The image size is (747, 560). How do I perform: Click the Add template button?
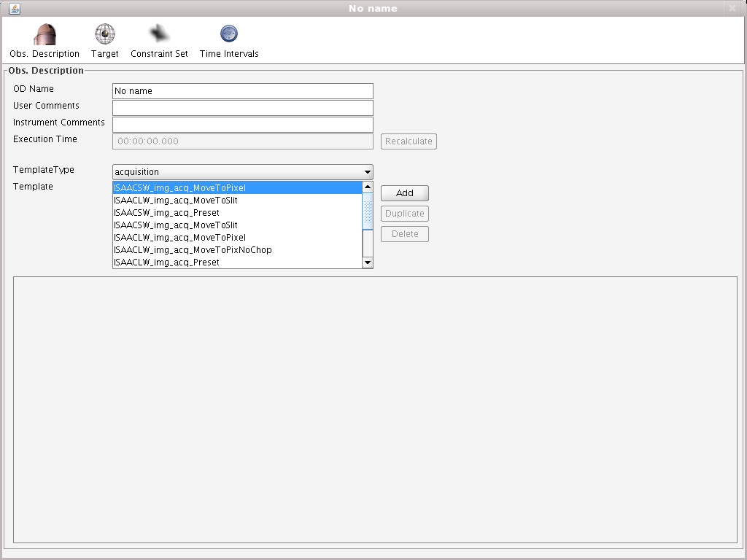coord(404,192)
